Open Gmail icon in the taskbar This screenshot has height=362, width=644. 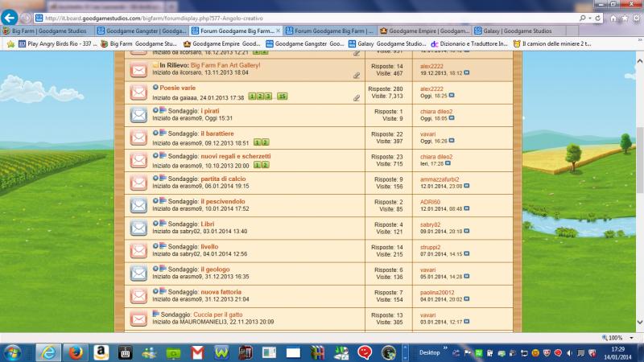coord(197,352)
